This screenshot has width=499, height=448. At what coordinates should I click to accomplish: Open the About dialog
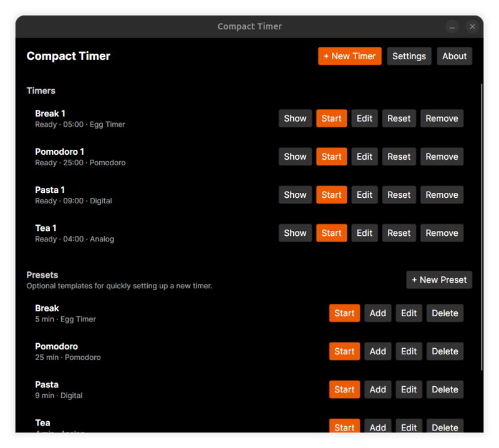[454, 56]
